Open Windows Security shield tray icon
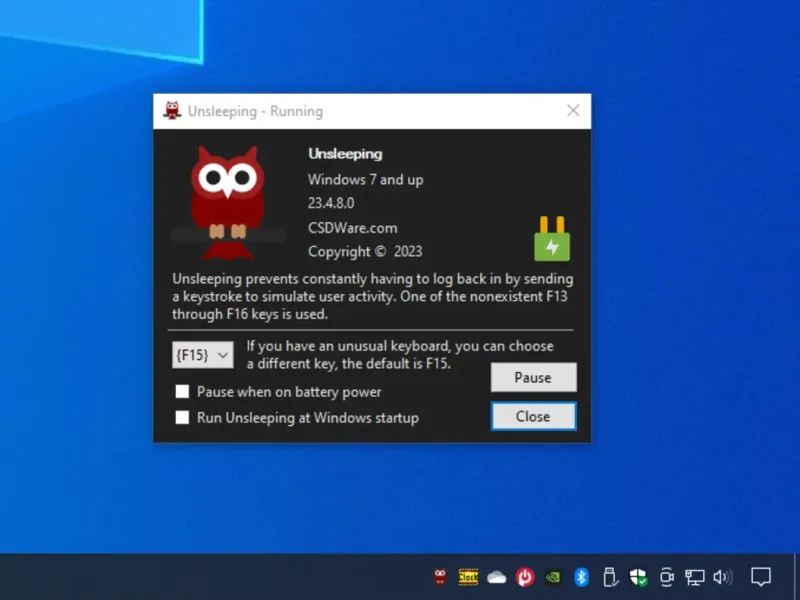The width and height of the screenshot is (800, 600). pyautogui.click(x=638, y=577)
